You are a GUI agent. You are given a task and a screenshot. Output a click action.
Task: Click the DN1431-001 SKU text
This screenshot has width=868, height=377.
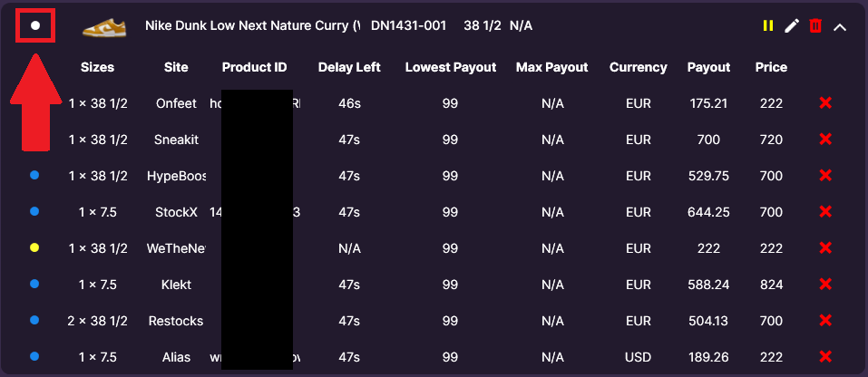coord(408,25)
